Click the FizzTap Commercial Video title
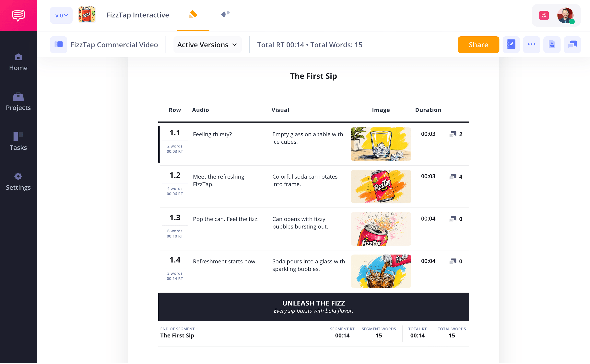The height and width of the screenshot is (364, 590). [x=114, y=45]
